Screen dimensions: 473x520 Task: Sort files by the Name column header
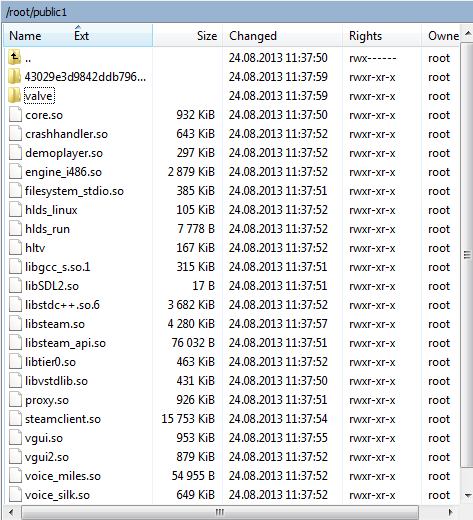25,36
